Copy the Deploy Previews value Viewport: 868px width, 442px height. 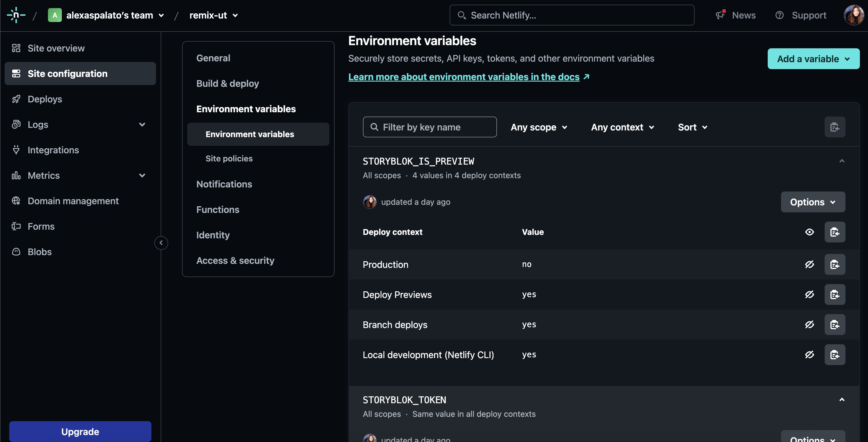point(835,294)
